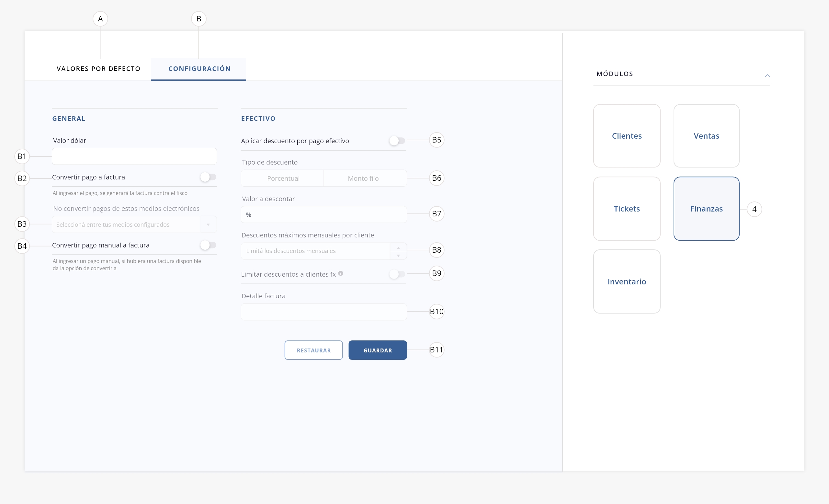Open the Clientes module card

tap(627, 136)
